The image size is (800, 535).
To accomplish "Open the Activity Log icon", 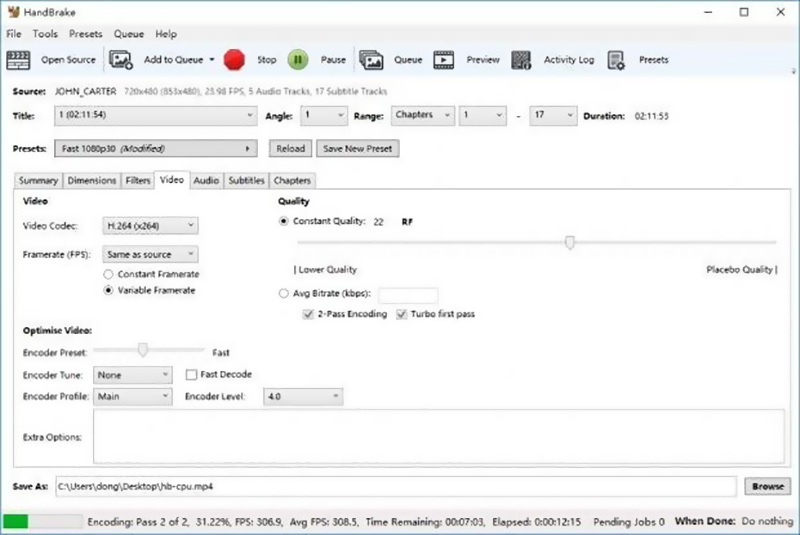I will tap(521, 60).
